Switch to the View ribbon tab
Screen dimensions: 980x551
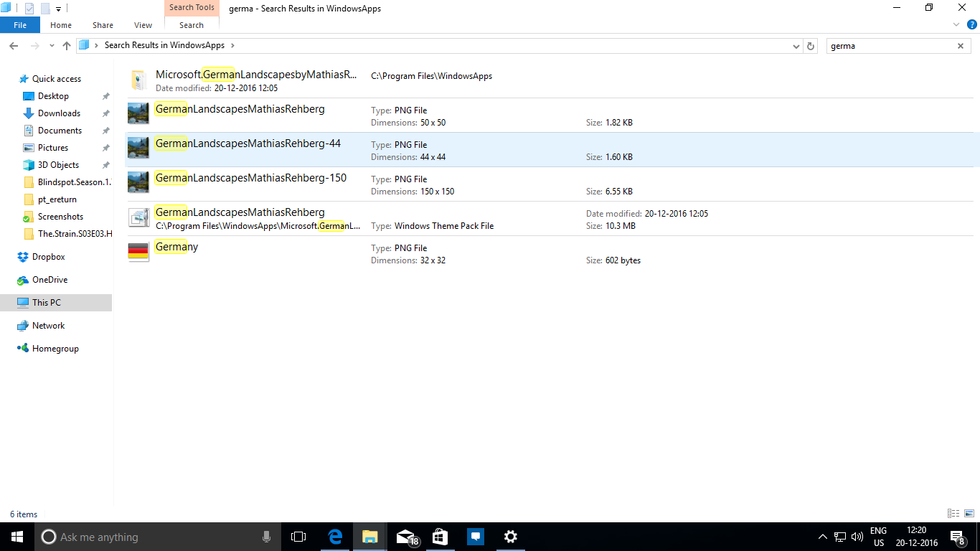[143, 25]
